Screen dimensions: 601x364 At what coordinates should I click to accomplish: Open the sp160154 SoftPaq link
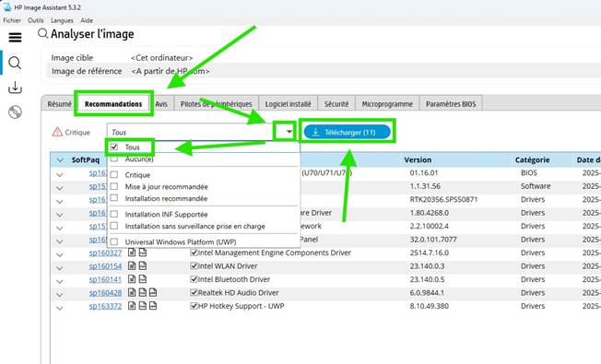(105, 266)
